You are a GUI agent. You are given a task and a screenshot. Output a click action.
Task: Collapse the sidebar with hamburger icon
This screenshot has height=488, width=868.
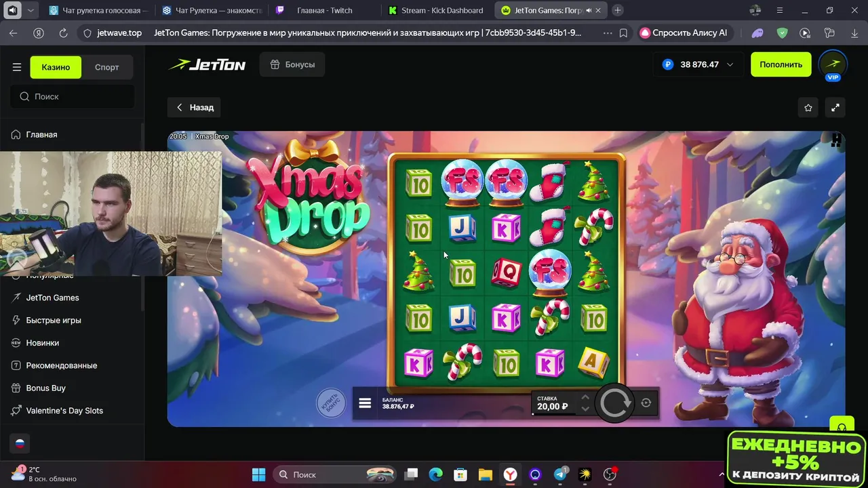[x=17, y=67]
